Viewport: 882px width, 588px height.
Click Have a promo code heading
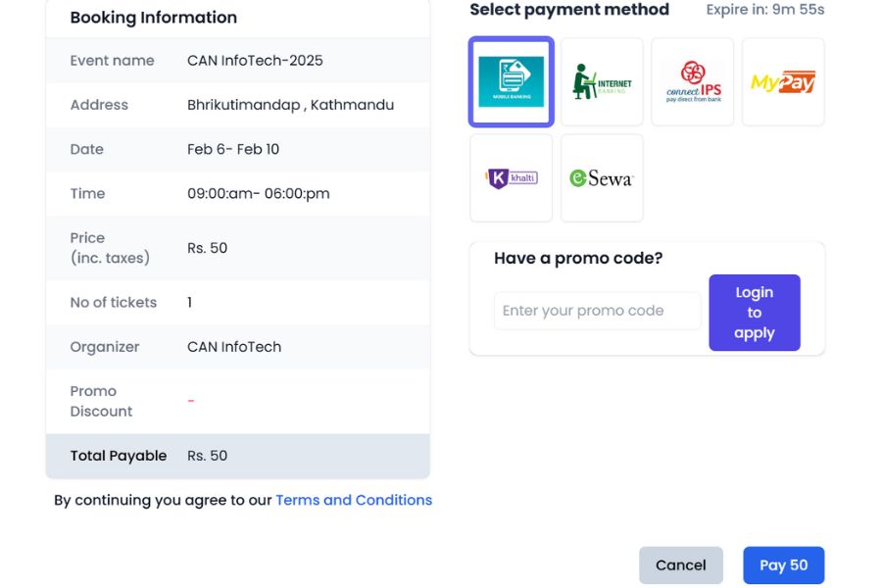(x=578, y=259)
